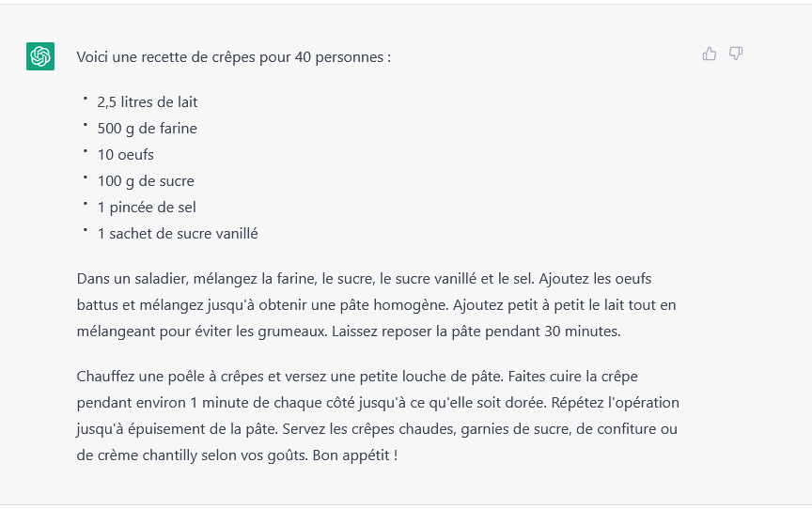Click the line starting 'jusqu'à épuisement de la pâte'
Viewport: 812px width, 509px height.
377,429
